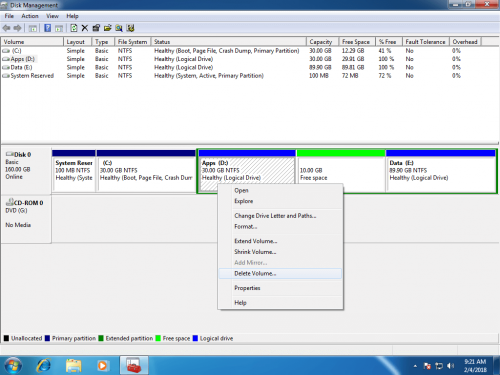
Task: Click the '41 %' free percentage cell
Action: (x=385, y=51)
